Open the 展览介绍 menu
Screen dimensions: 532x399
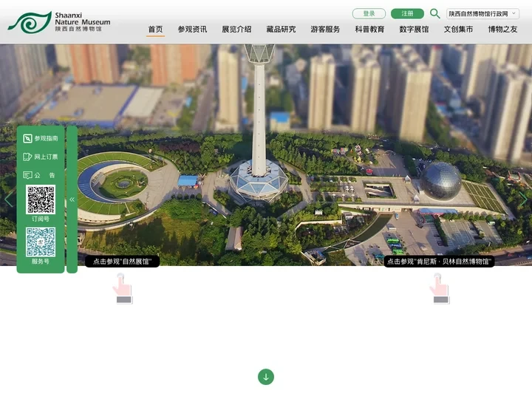pos(237,30)
